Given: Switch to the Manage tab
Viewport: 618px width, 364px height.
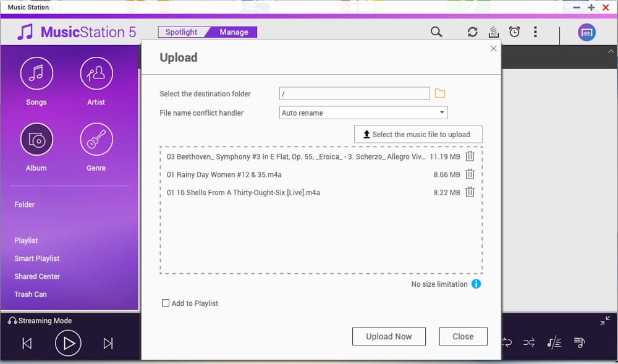Looking at the screenshot, I should [x=234, y=32].
